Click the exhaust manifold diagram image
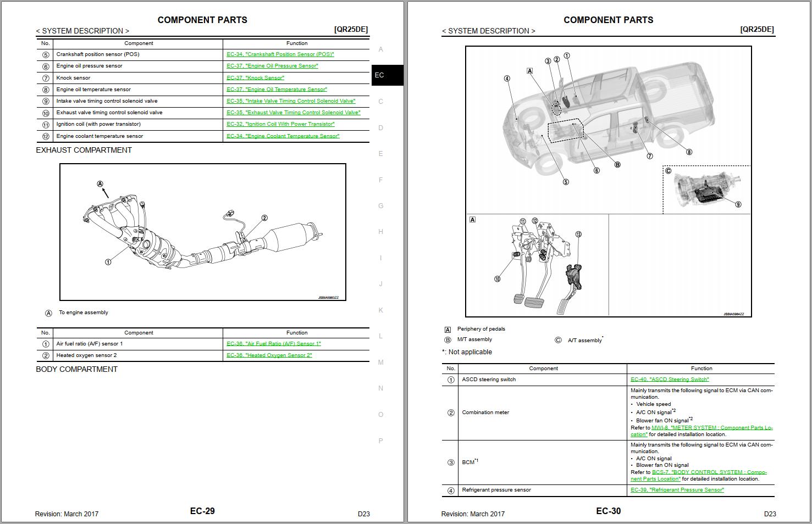This screenshot has width=812, height=524. [x=203, y=232]
